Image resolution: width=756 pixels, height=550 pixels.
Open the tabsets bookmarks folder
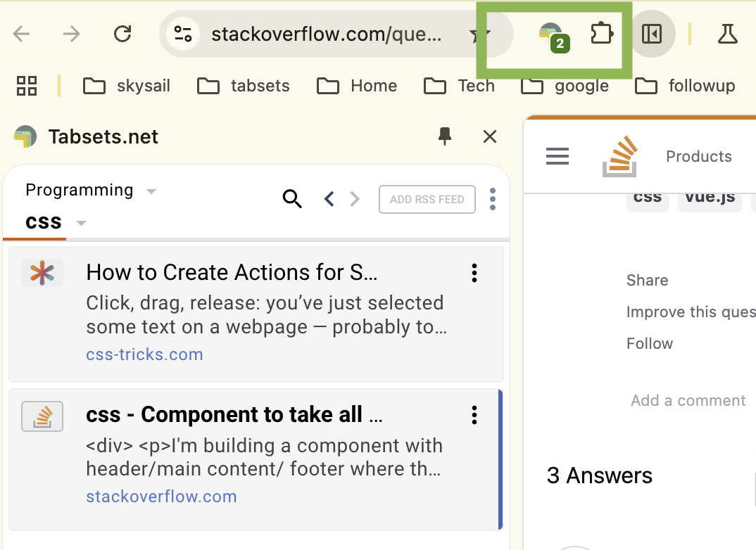pos(244,86)
